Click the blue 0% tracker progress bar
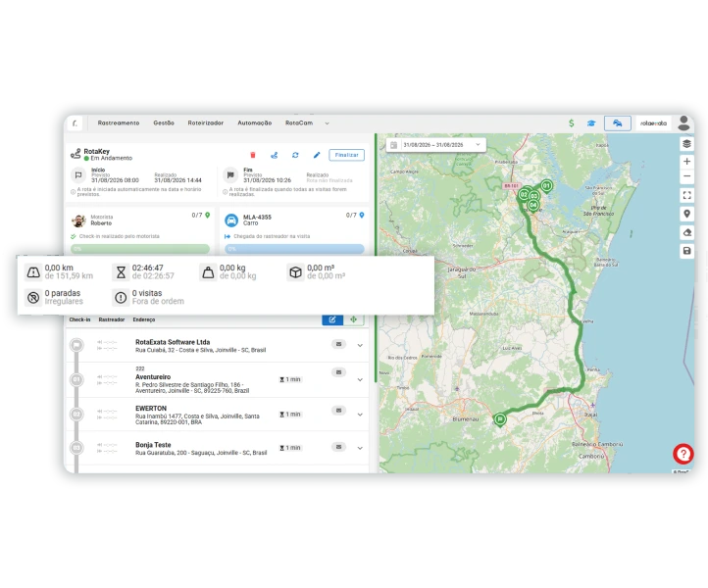708x588 pixels. tap(294, 249)
